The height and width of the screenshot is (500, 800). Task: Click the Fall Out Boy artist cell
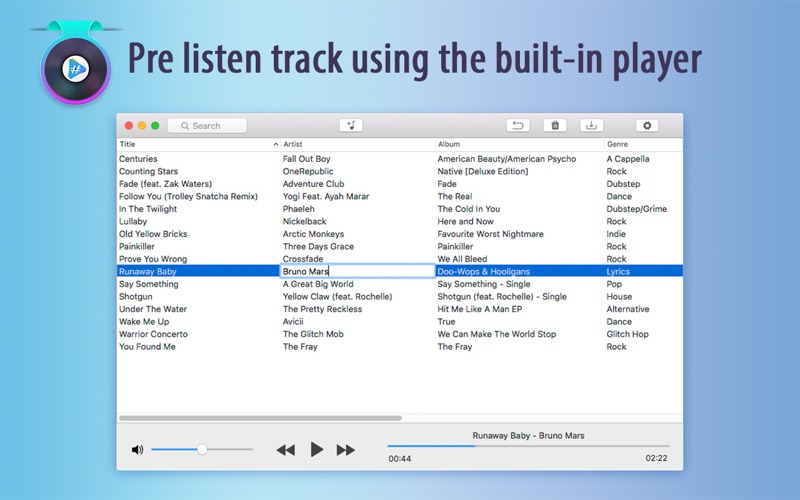click(307, 159)
